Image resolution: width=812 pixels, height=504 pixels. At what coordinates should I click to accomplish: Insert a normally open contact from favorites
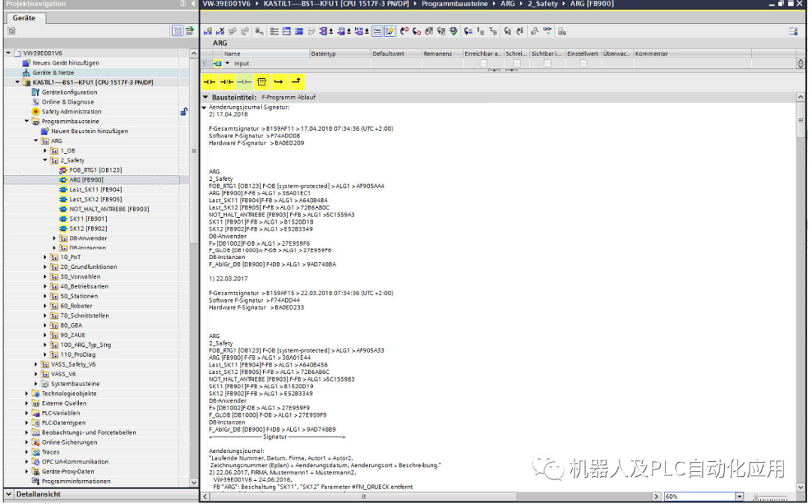coord(210,81)
